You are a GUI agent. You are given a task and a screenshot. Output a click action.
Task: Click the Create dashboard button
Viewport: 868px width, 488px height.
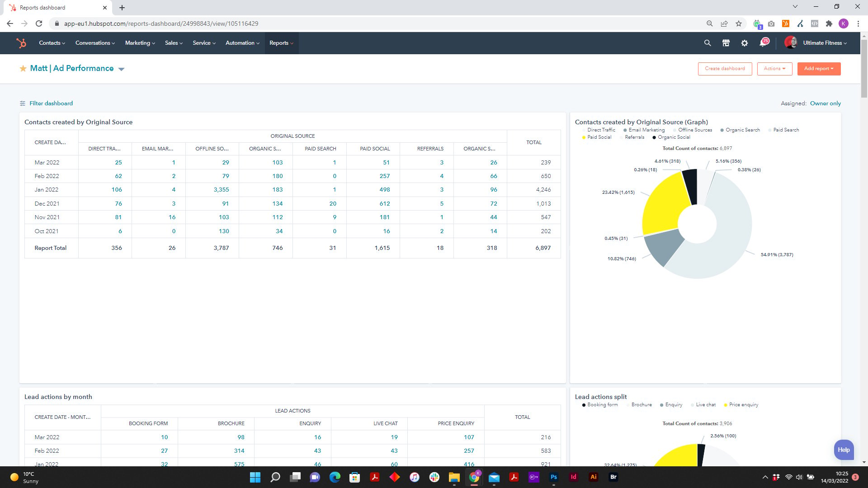pos(725,68)
